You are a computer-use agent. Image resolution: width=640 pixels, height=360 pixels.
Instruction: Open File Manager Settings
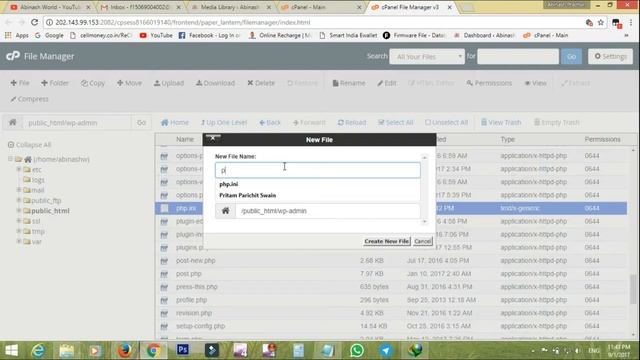tap(610, 56)
